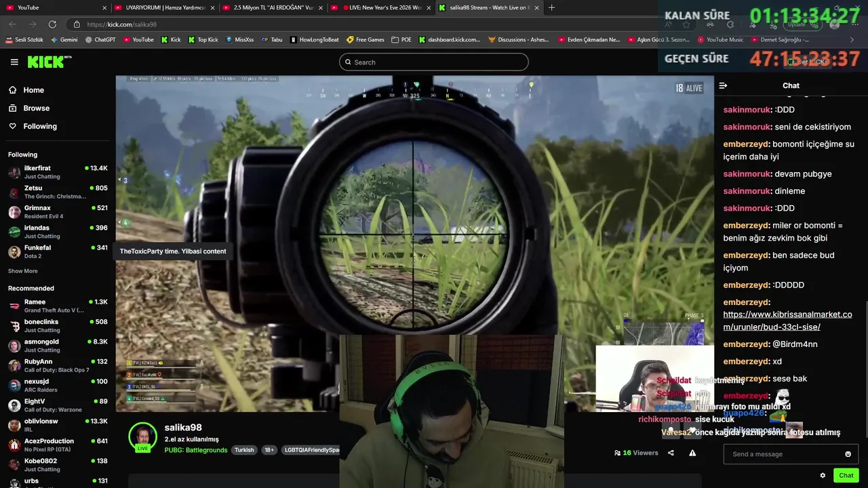Open Free Games bookmark

pyautogui.click(x=365, y=40)
